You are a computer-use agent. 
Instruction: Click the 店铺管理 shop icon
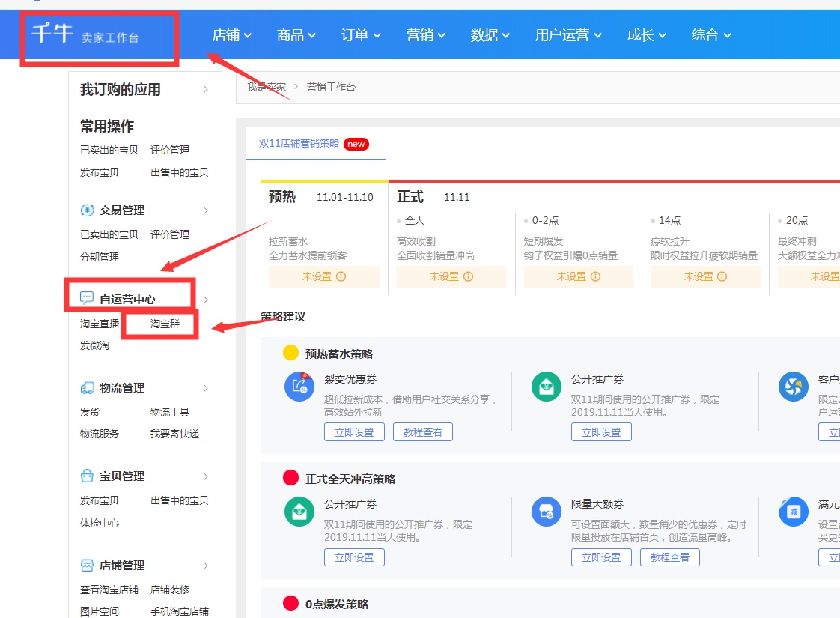pyautogui.click(x=87, y=565)
